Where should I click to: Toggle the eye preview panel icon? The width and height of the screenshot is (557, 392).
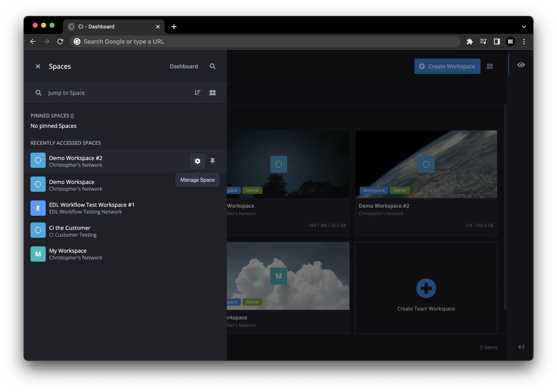pos(521,65)
